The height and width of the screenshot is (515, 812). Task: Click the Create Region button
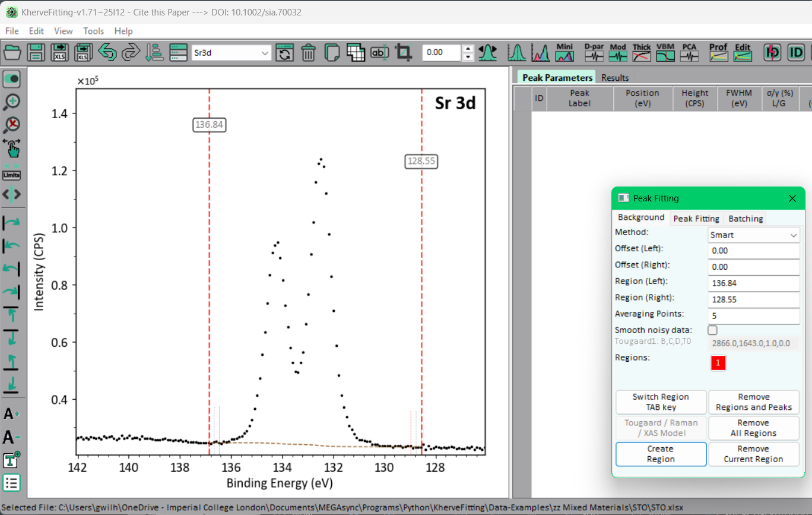(x=661, y=454)
